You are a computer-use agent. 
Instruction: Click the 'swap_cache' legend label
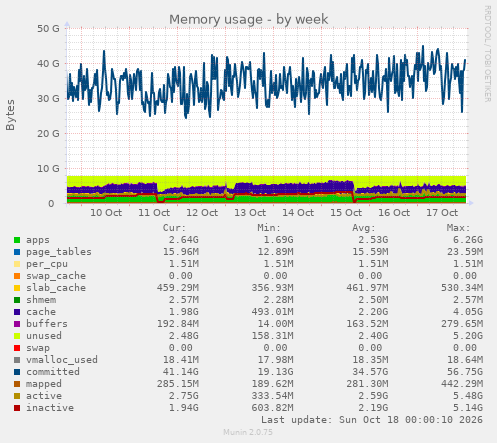coord(56,276)
